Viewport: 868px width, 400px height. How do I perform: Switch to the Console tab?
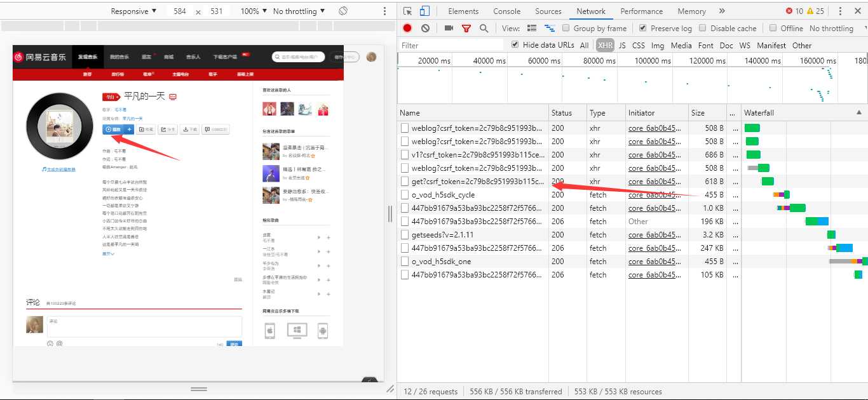pyautogui.click(x=507, y=11)
